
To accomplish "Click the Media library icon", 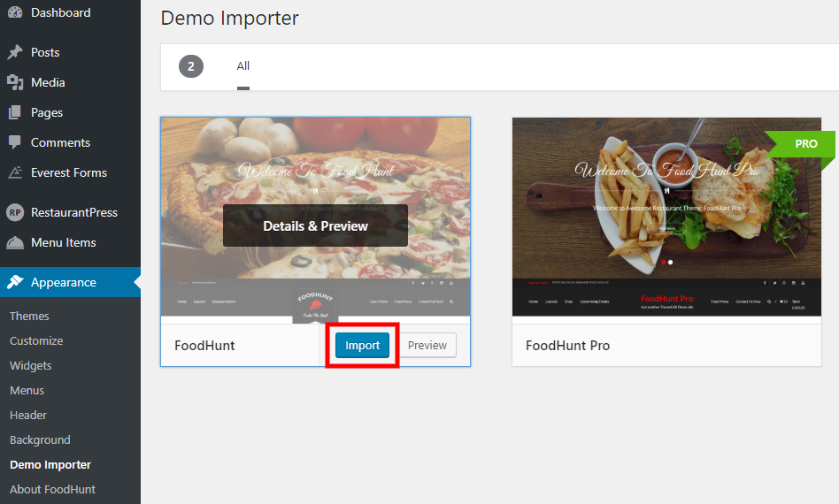I will (x=15, y=82).
